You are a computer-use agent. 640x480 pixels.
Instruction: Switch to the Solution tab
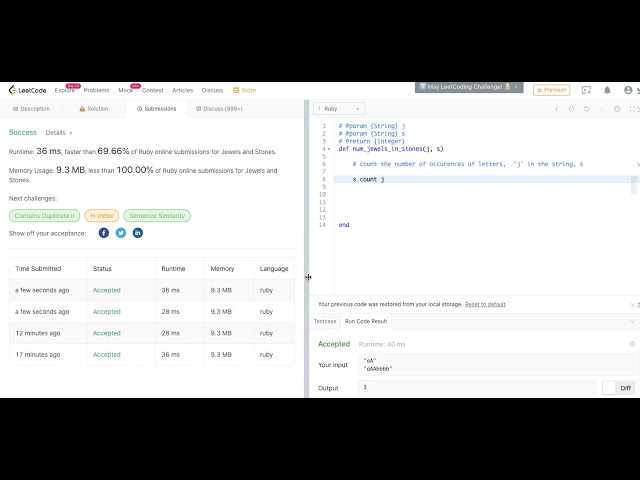pyautogui.click(x=94, y=109)
